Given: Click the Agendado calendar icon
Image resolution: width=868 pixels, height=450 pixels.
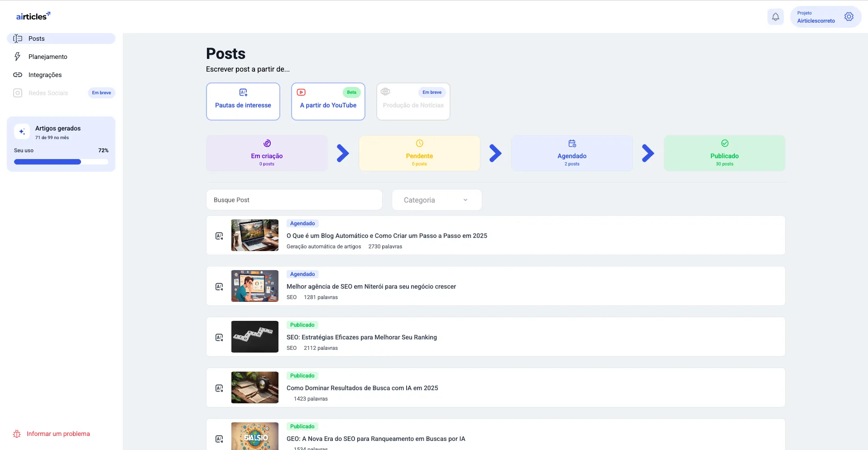Looking at the screenshot, I should point(572,143).
